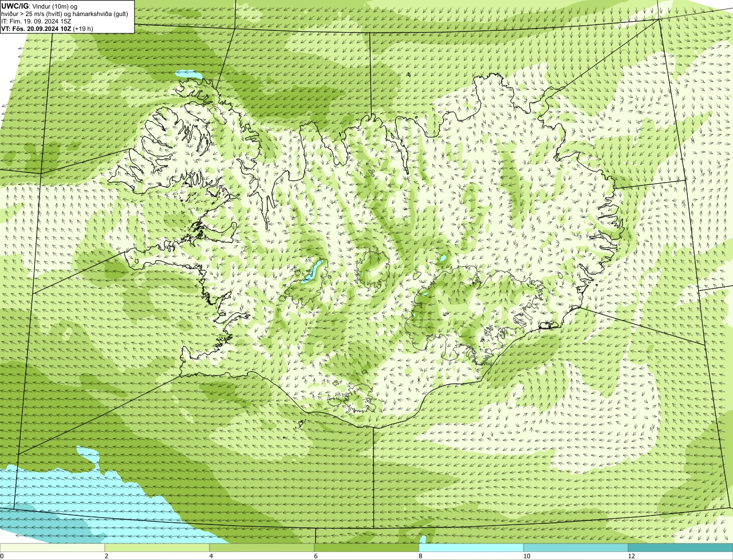Click the scale tick label '10'

526,556
